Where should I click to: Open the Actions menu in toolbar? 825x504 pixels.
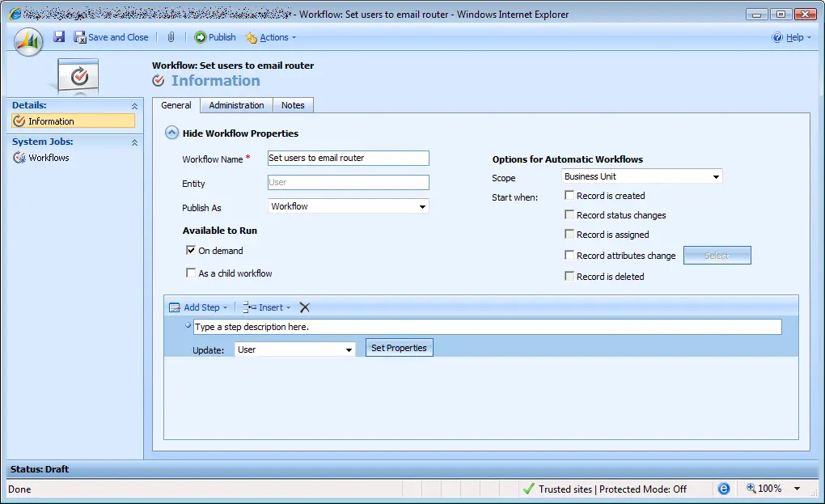[271, 37]
